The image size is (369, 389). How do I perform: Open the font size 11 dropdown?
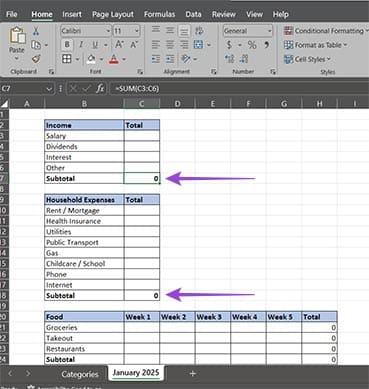click(x=137, y=31)
